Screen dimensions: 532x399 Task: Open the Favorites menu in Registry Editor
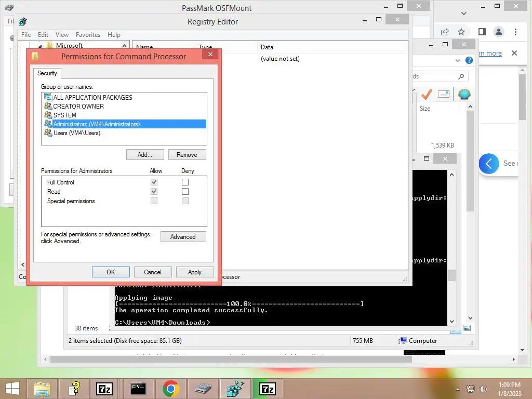pos(88,35)
